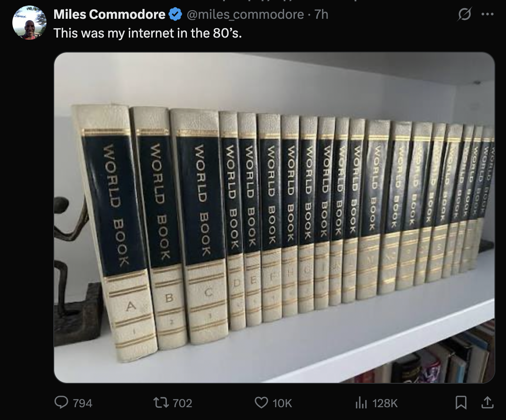Screen dimensions: 506x420
Task: Click the 128K views count
Action: coord(385,403)
